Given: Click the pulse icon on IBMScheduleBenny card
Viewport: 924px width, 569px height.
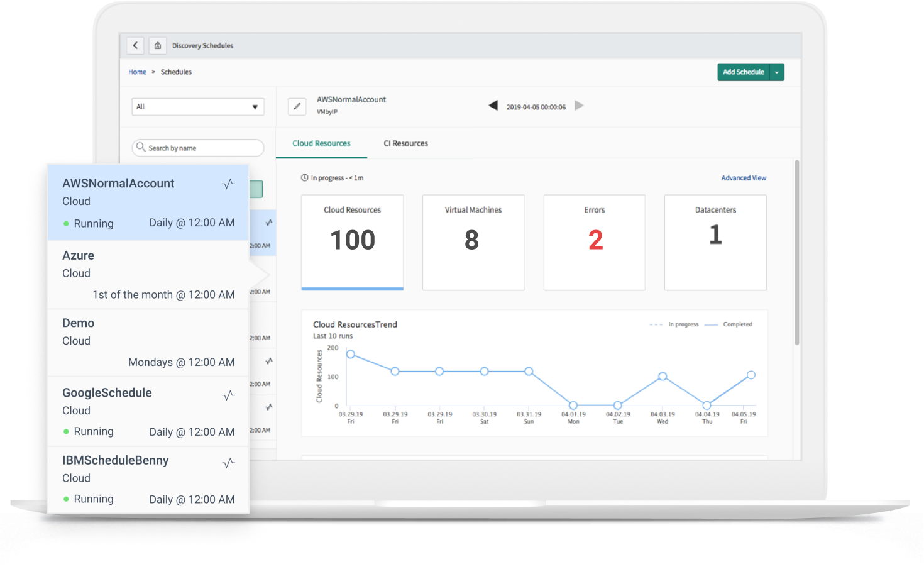Looking at the screenshot, I should tap(229, 463).
